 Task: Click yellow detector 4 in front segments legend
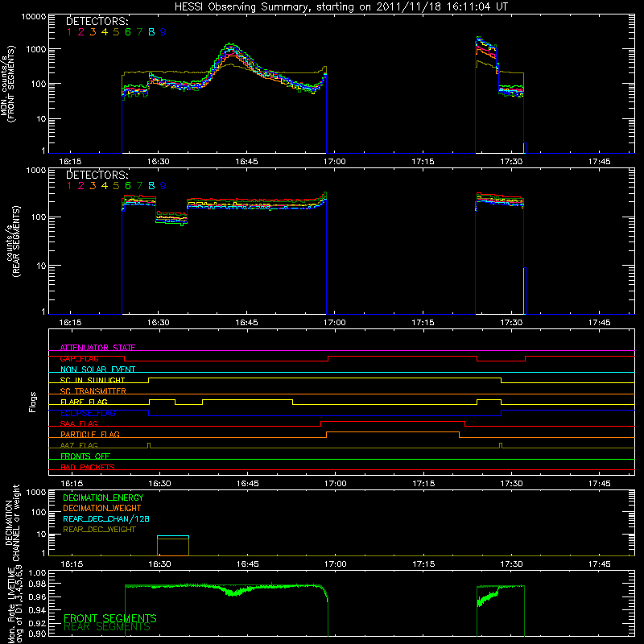[x=105, y=31]
